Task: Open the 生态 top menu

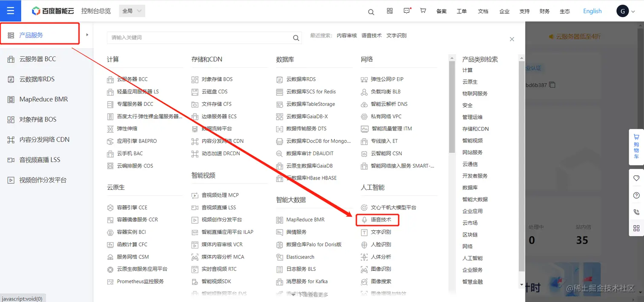Action: point(565,12)
